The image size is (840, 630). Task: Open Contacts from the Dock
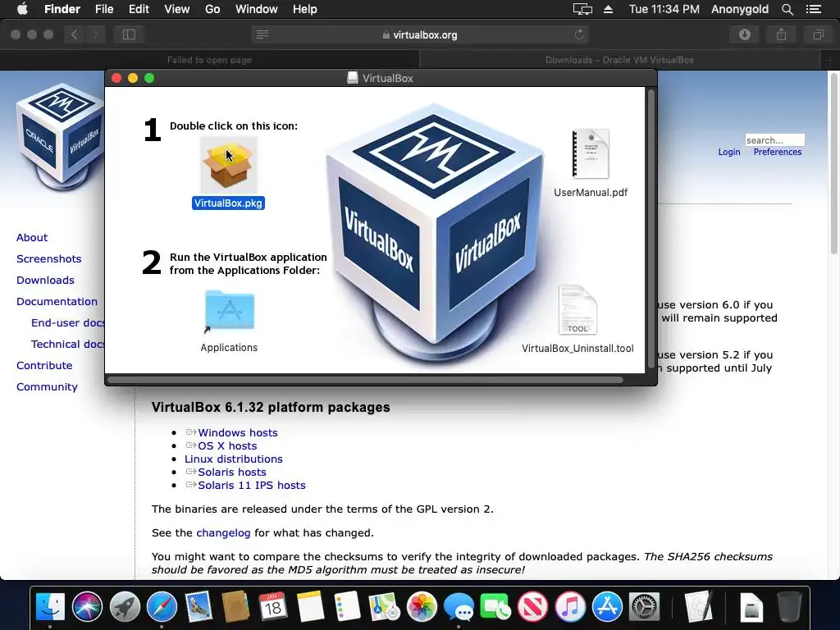tap(235, 606)
